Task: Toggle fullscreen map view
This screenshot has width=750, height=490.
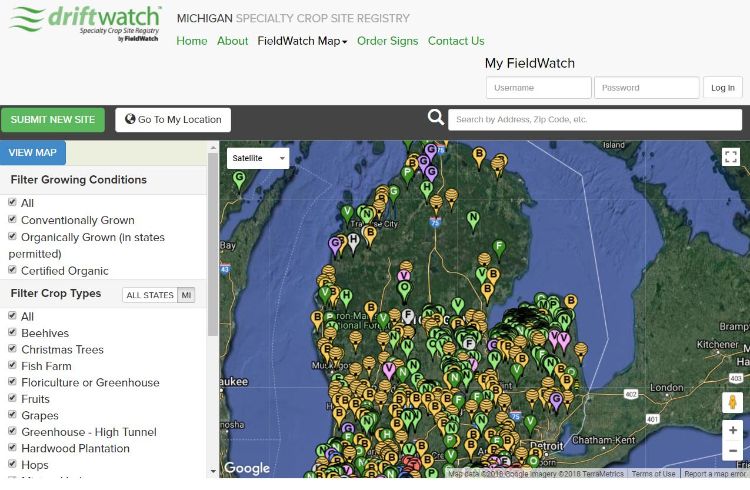Action: click(731, 157)
